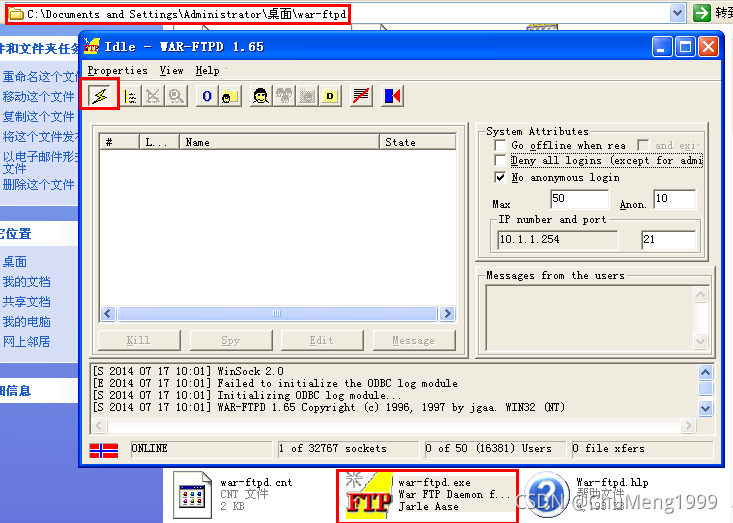Viewport: 733px width, 523px height.
Task: Open the address bar dropdown arrow
Action: (x=677, y=13)
